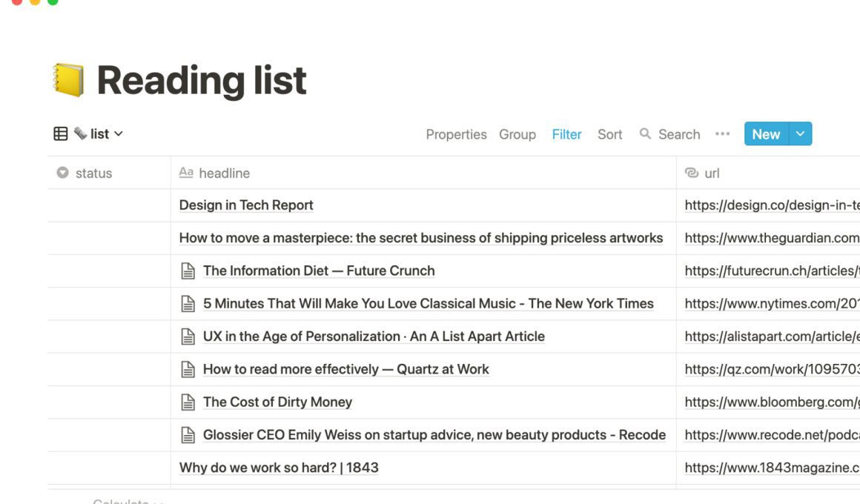
Task: Click the yellow notebook page icon
Action: (x=69, y=80)
